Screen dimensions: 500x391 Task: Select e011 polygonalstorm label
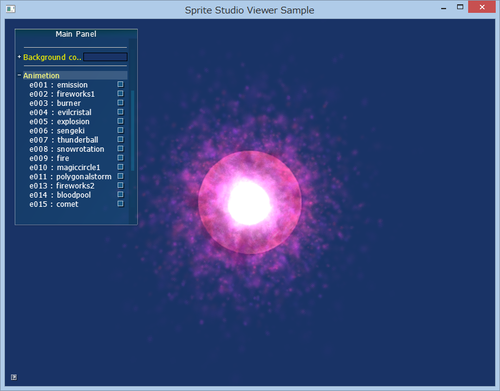click(70, 177)
